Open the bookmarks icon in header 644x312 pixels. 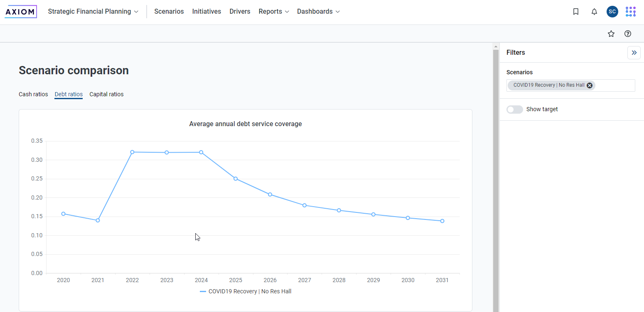(576, 12)
